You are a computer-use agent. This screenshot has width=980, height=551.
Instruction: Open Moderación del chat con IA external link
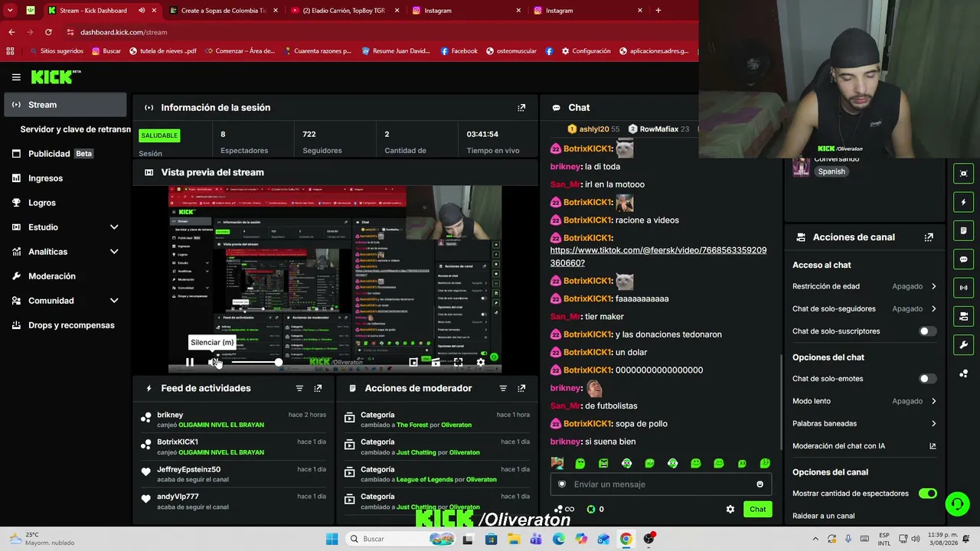(x=933, y=446)
